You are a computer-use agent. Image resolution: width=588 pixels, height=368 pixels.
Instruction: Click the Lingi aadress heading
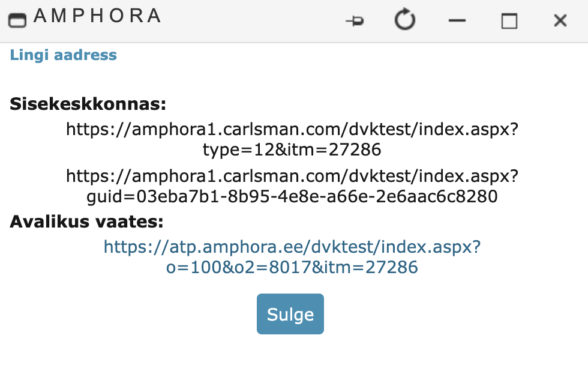[64, 55]
